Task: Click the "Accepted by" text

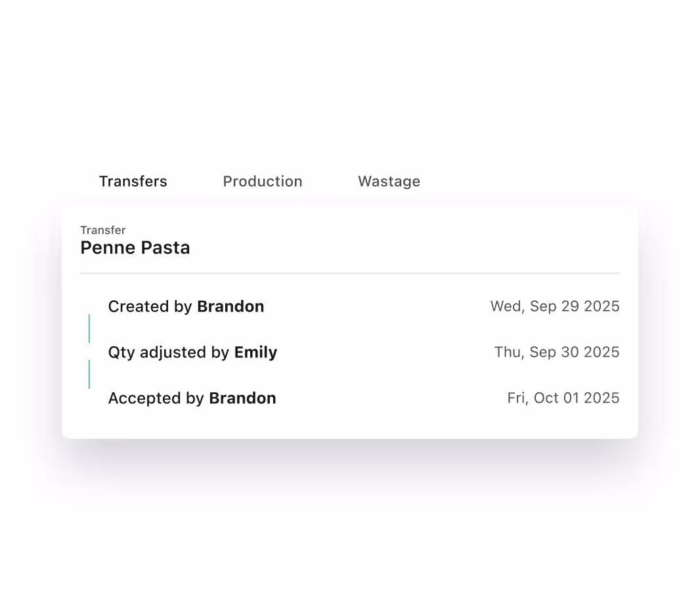Action: [x=156, y=399]
